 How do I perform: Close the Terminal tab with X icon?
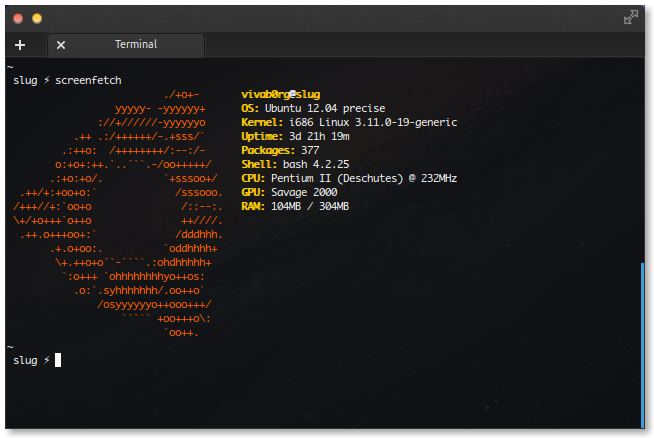click(x=61, y=45)
